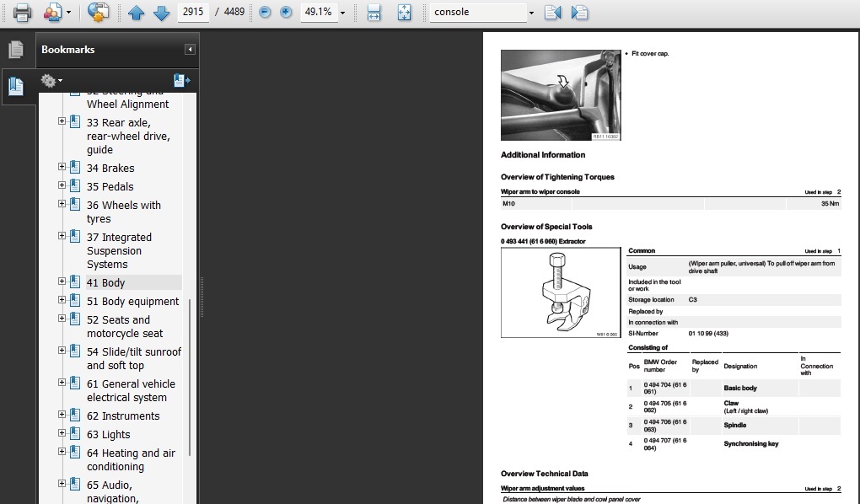The width and height of the screenshot is (860, 504).
Task: Expand the '36 Wheels with tyres' bookmark
Action: [x=62, y=204]
